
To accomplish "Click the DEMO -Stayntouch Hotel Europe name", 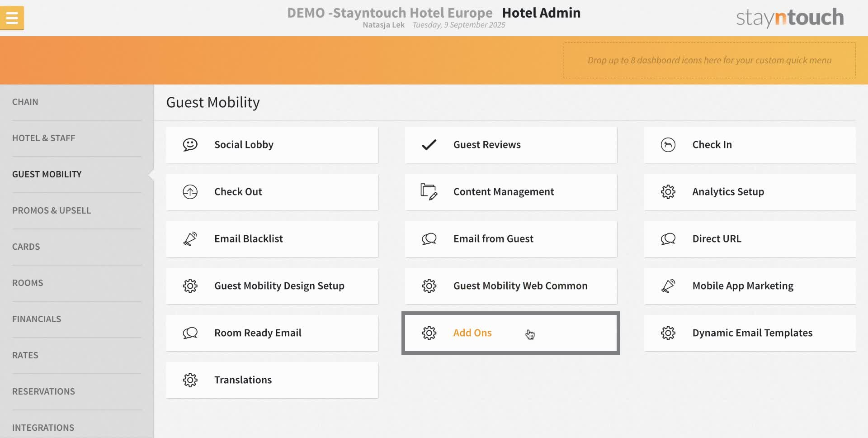I will 390,13.
